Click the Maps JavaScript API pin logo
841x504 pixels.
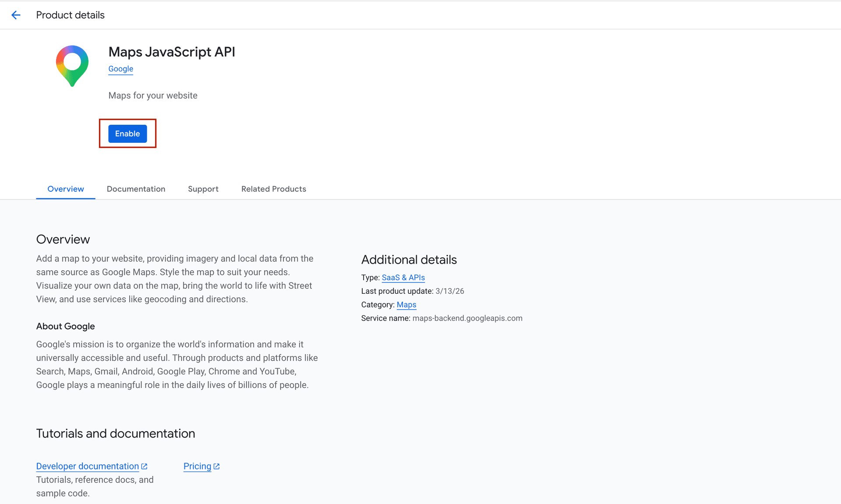(x=72, y=66)
